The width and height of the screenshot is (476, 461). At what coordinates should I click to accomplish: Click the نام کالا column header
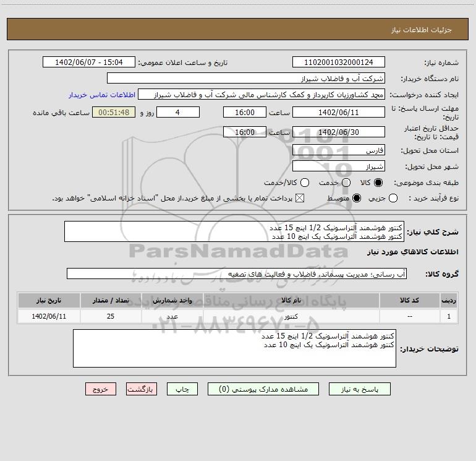(291, 300)
